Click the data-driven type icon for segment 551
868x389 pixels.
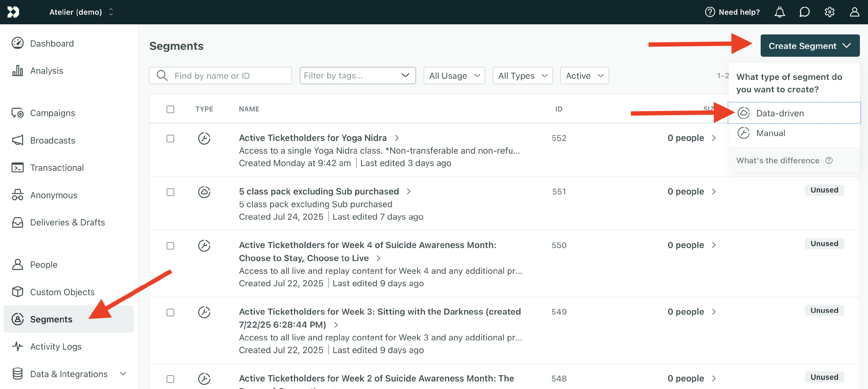point(204,192)
